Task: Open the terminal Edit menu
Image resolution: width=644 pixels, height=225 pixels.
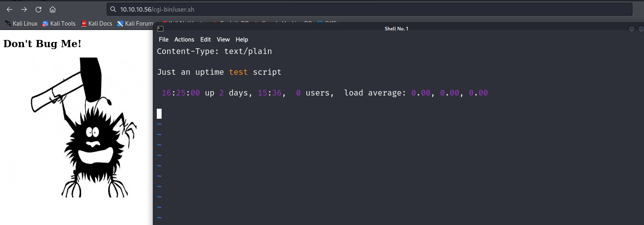Action: [205, 40]
